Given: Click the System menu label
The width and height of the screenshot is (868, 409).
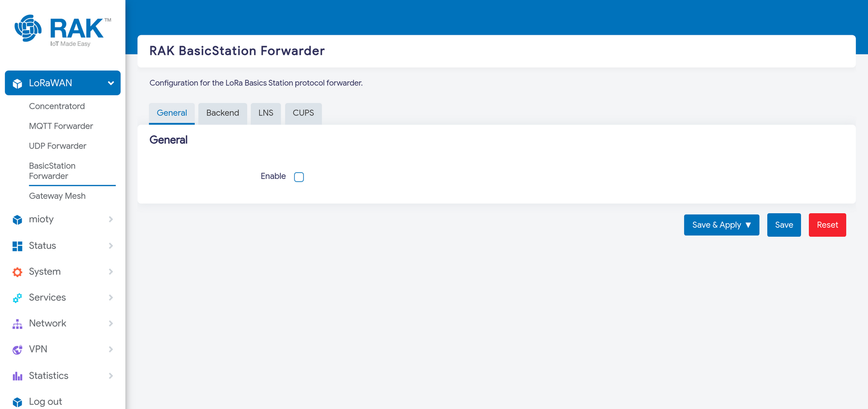Looking at the screenshot, I should coord(45,272).
